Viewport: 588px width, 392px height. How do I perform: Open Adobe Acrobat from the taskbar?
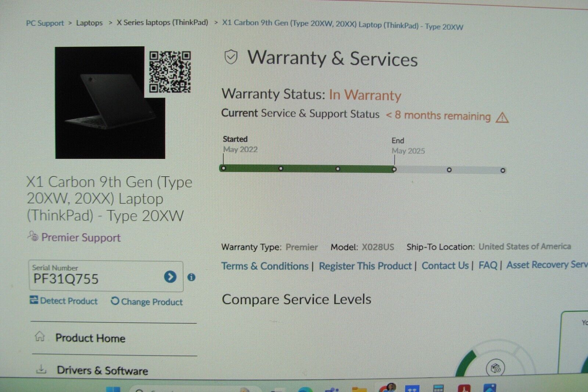[x=464, y=388]
